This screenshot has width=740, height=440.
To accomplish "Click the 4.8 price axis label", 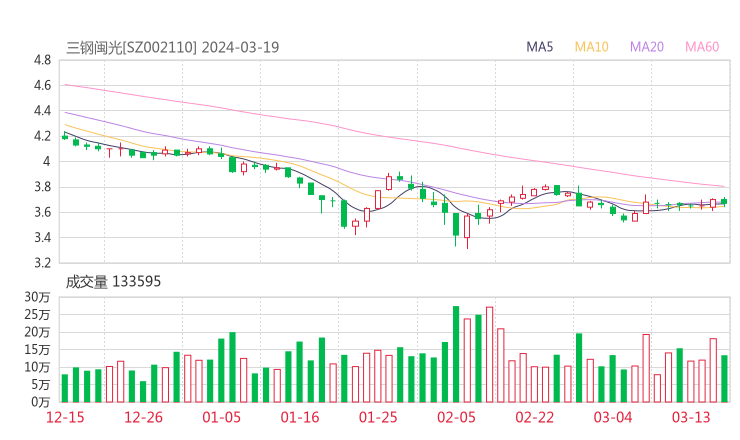I will click(42, 60).
